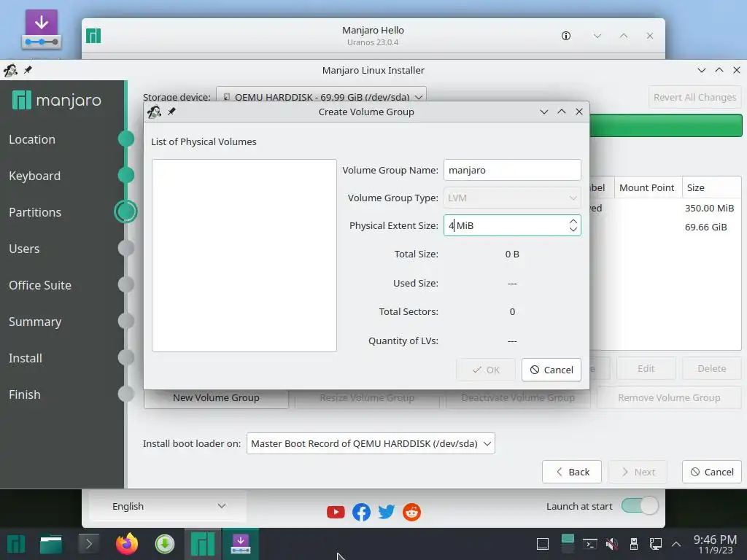Open the English language dropdown

point(168,506)
